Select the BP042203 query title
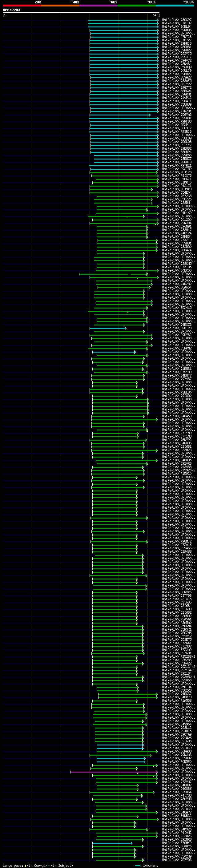 click(11, 10)
